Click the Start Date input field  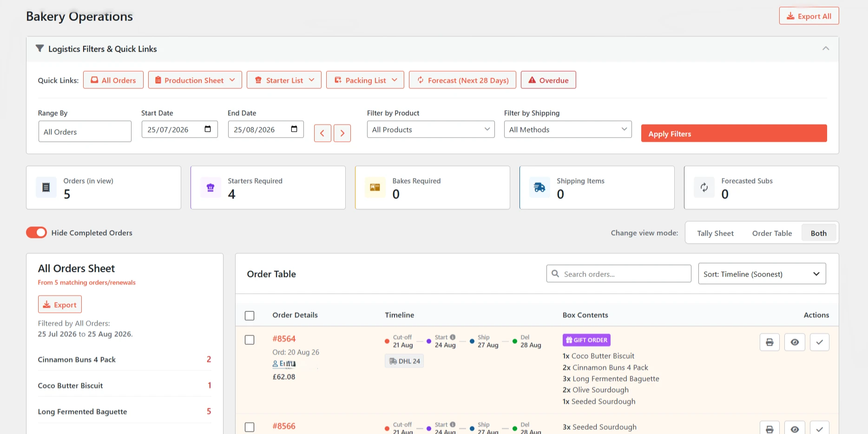(179, 129)
